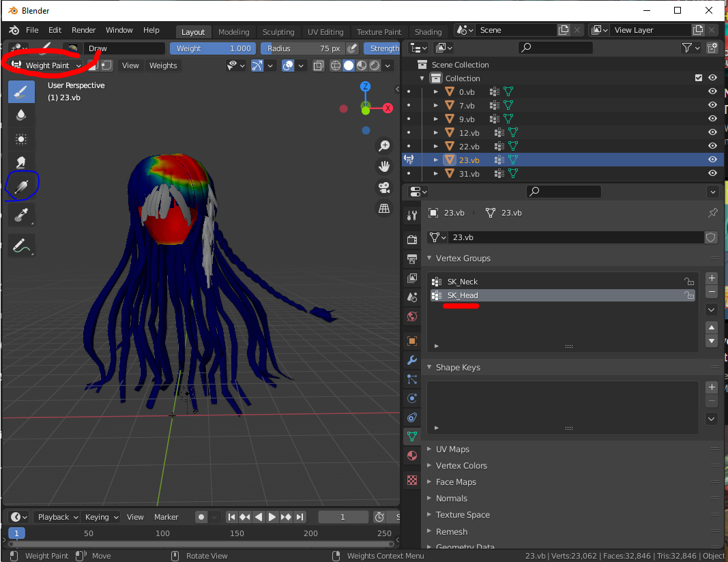Expand the 0.vb tree item
The width and height of the screenshot is (728, 562).
tap(435, 92)
